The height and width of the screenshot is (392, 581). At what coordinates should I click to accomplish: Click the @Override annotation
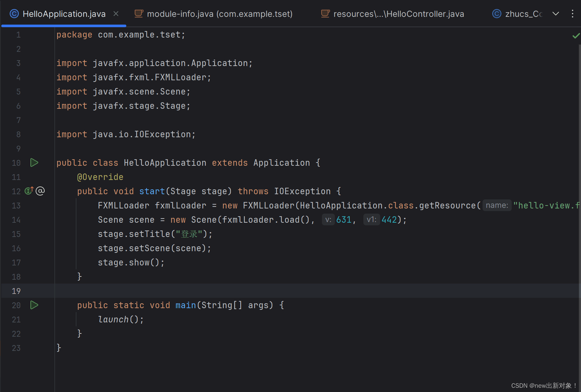pos(100,177)
